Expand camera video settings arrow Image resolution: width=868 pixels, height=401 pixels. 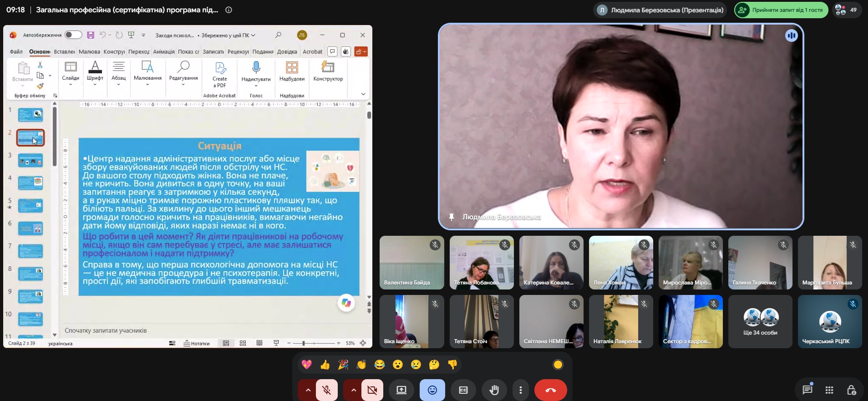click(353, 390)
